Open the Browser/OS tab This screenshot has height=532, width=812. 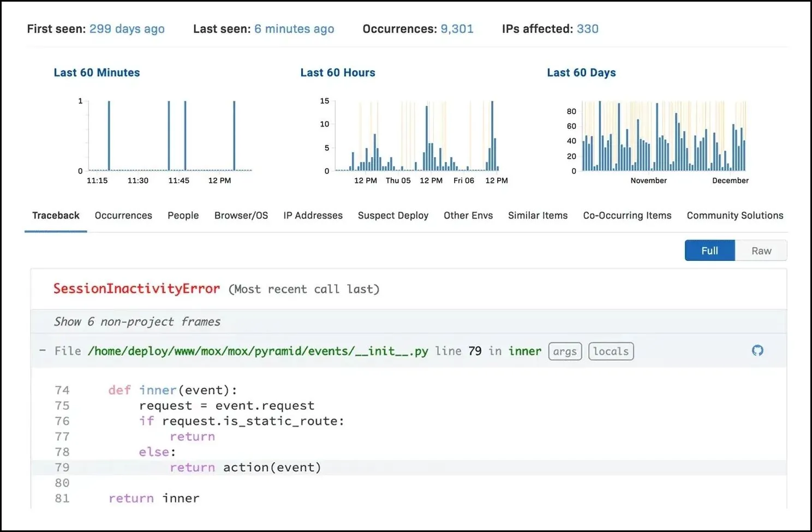pos(241,216)
